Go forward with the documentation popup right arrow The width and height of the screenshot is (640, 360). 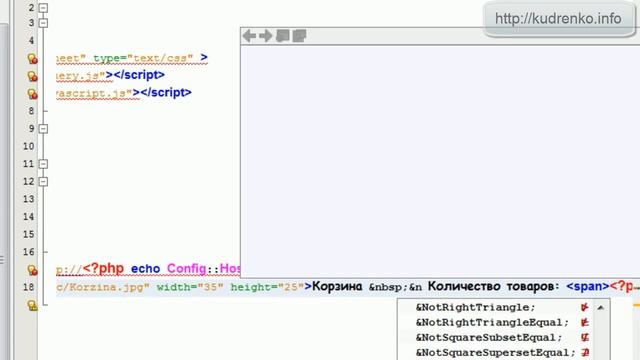[266, 36]
